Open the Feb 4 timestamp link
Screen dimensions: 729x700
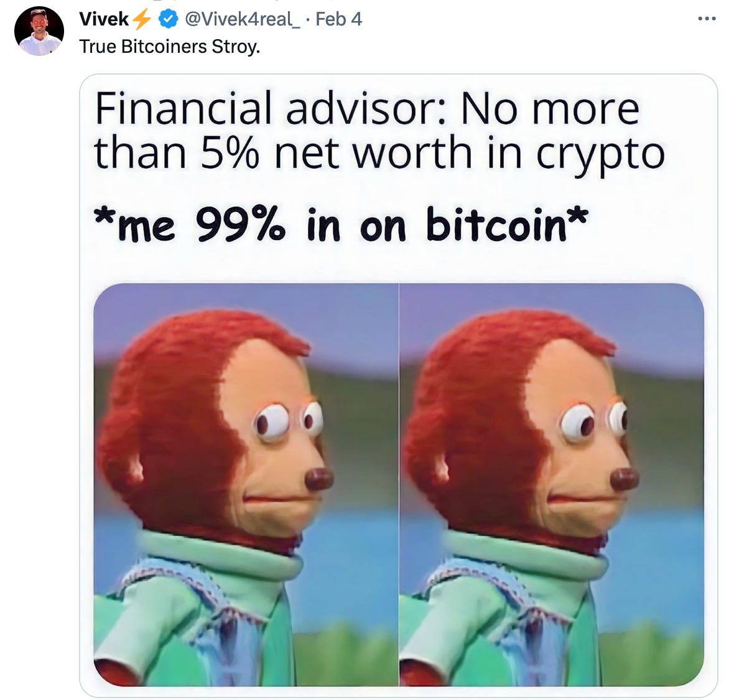(338, 19)
